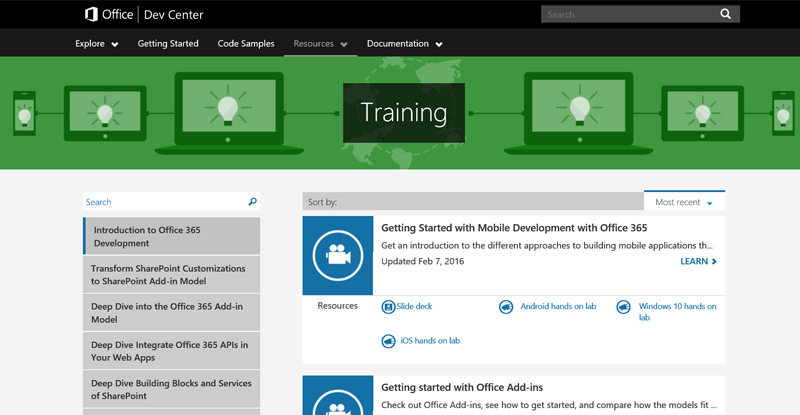The height and width of the screenshot is (415, 800).
Task: Open Getting started with Office Add-ins title
Action: click(462, 387)
